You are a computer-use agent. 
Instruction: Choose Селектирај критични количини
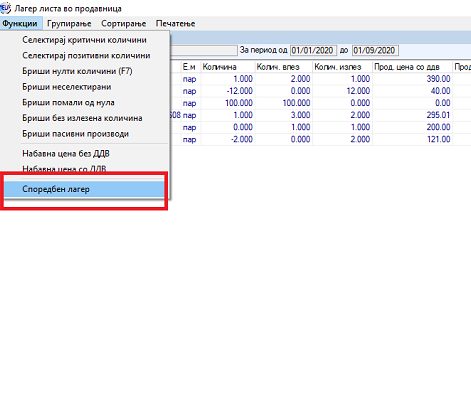click(x=85, y=40)
